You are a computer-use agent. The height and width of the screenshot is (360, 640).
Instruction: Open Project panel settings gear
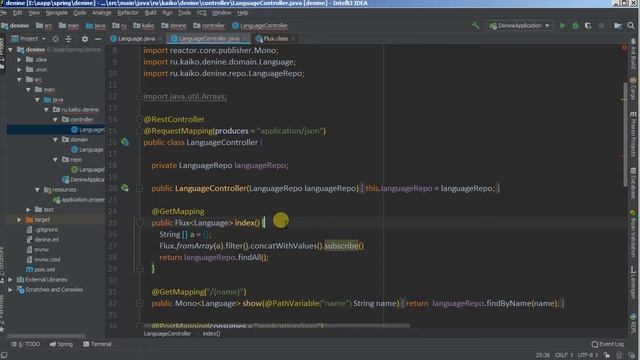click(x=84, y=39)
